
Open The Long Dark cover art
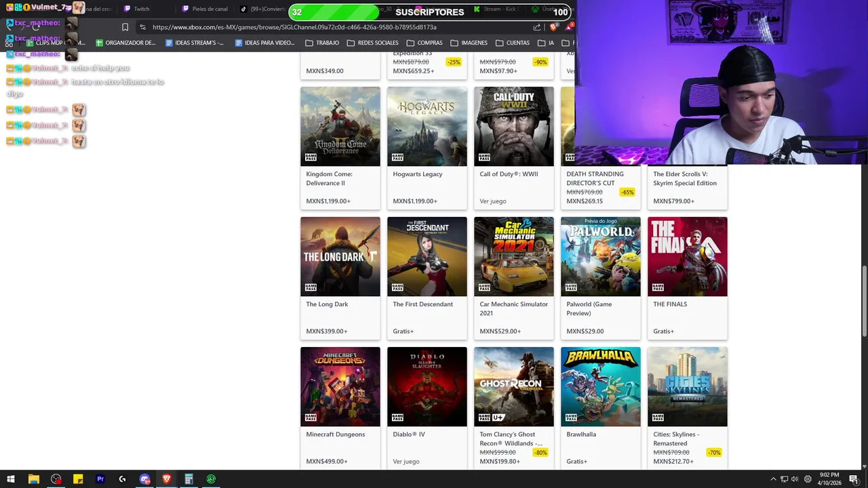pos(340,256)
